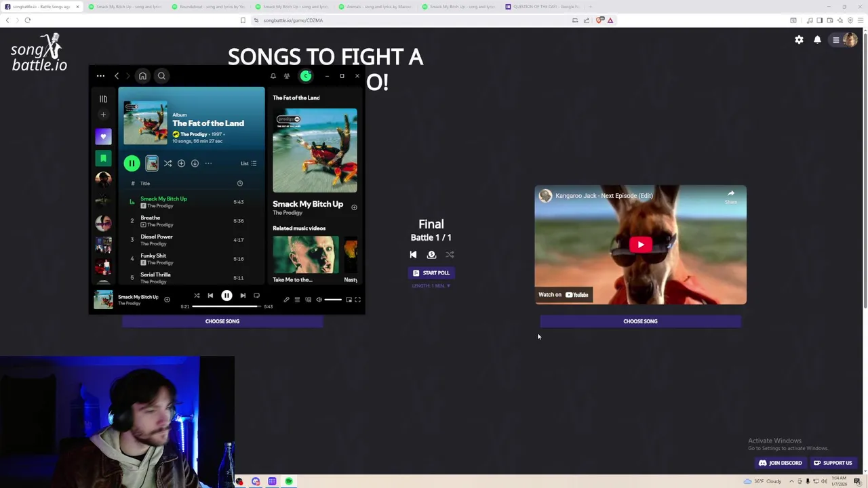Open songbattle.io notifications bell

tap(817, 40)
